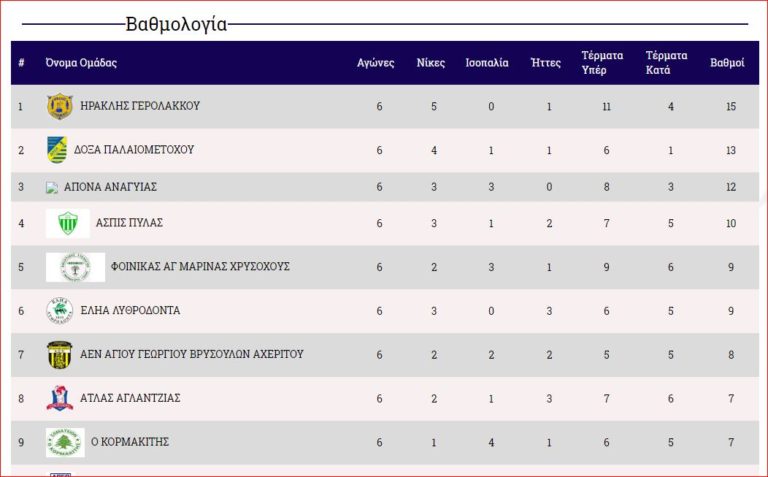Click the Αγώνες column header
This screenshot has height=477, width=768.
click(x=376, y=63)
